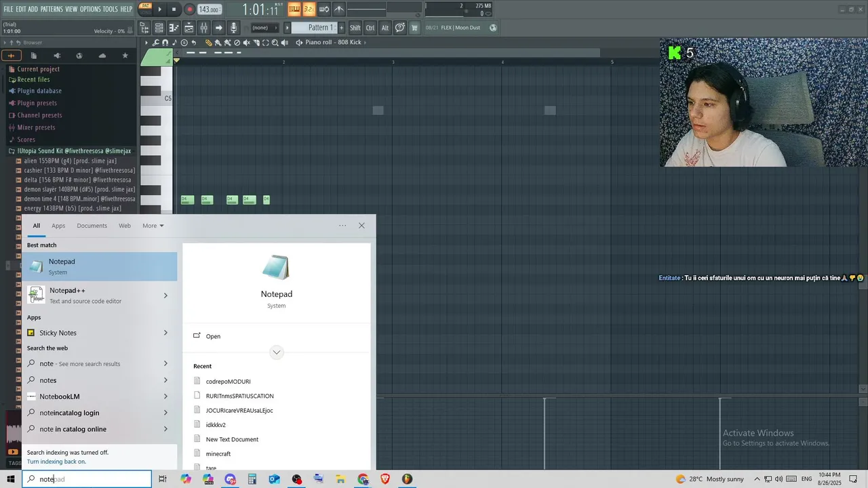Add new pattern with plus button
Viewport: 868px width, 488px height.
(x=341, y=28)
